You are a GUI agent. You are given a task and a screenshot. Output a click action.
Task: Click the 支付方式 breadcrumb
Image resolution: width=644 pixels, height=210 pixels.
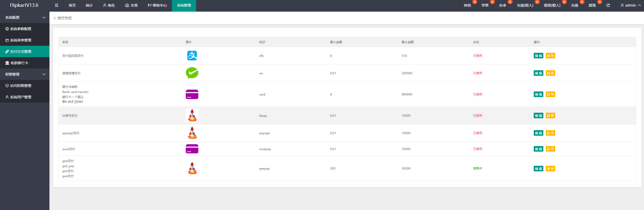click(x=65, y=18)
